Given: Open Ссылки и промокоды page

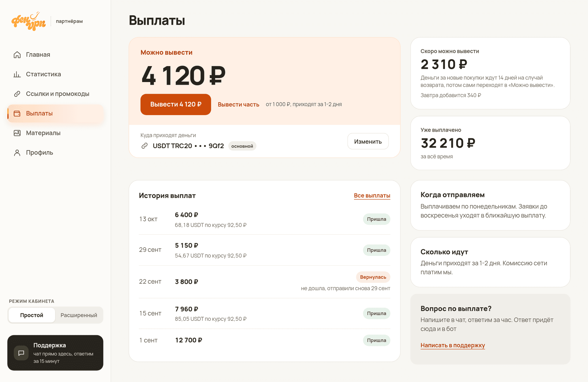Looking at the screenshot, I should [x=55, y=94].
